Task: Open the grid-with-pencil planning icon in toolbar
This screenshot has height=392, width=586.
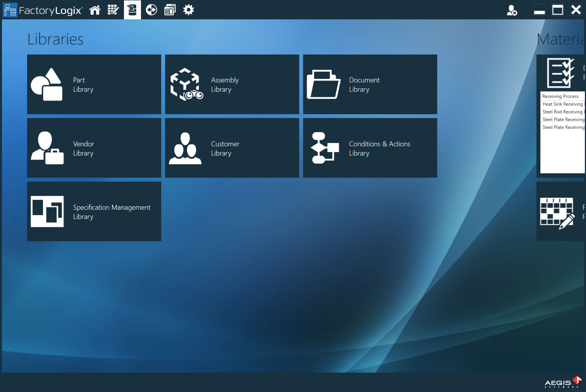Action: (113, 10)
